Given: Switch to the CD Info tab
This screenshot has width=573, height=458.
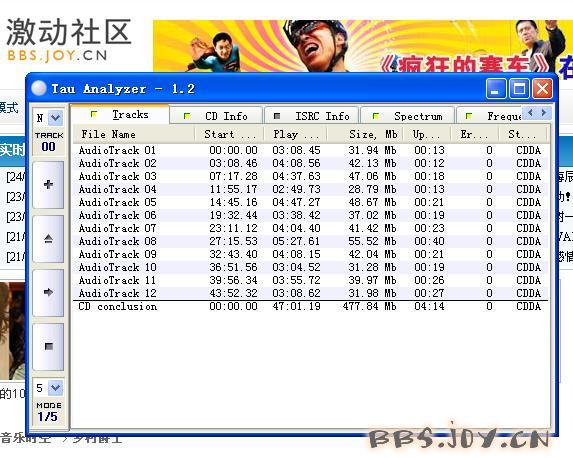Looking at the screenshot, I should click(216, 116).
